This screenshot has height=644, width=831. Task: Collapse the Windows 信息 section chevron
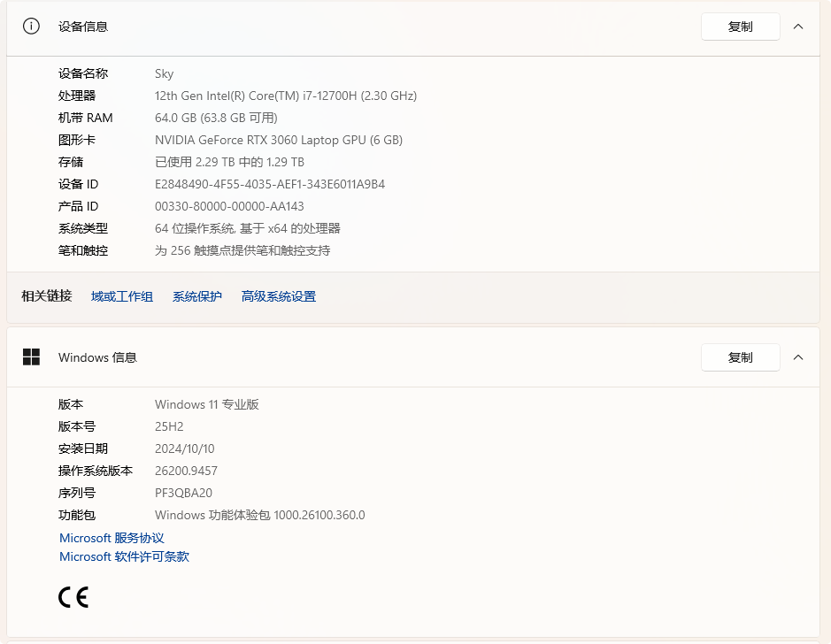pyautogui.click(x=797, y=357)
